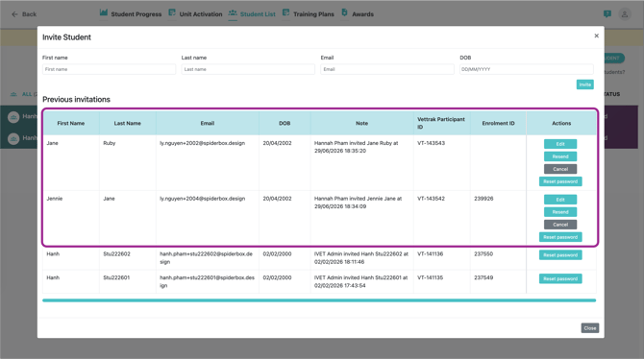
Task: Go to the Awards tab
Action: pyautogui.click(x=362, y=14)
